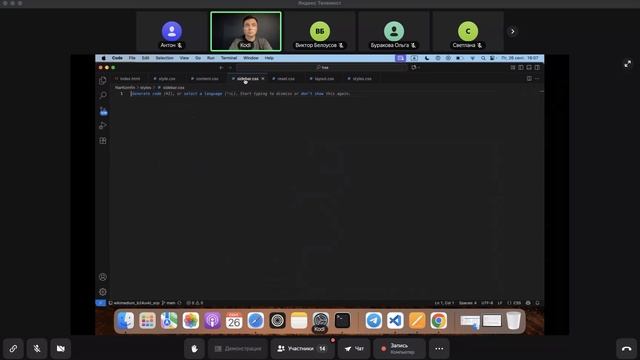Select Светлана participant tile
Viewport: 640px width, 360px height.
[468, 31]
